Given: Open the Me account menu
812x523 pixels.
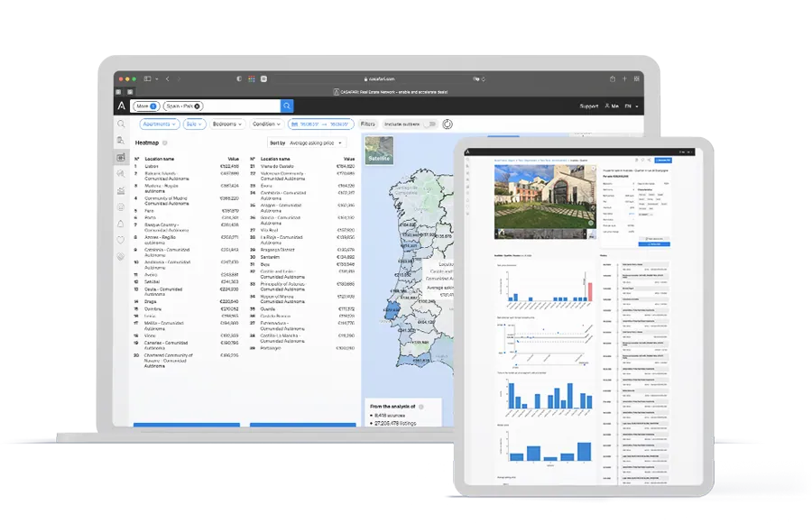Looking at the screenshot, I should 612,106.
